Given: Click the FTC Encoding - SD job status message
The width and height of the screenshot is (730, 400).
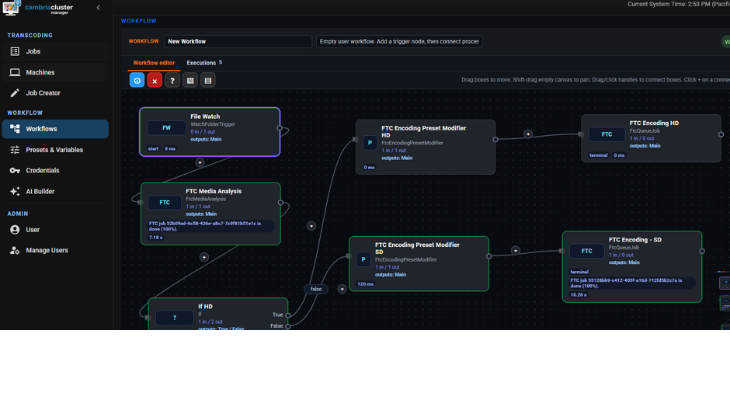Looking at the screenshot, I should tap(632, 283).
